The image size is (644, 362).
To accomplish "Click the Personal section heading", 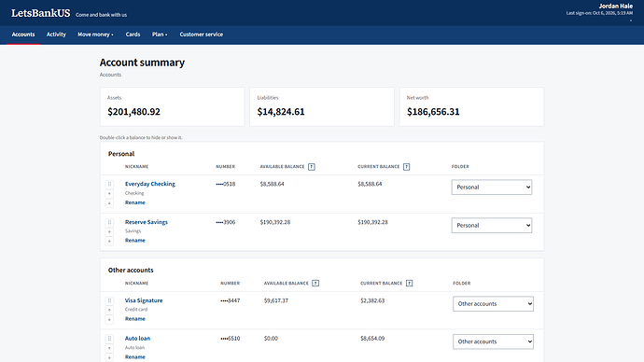I will pos(121,154).
